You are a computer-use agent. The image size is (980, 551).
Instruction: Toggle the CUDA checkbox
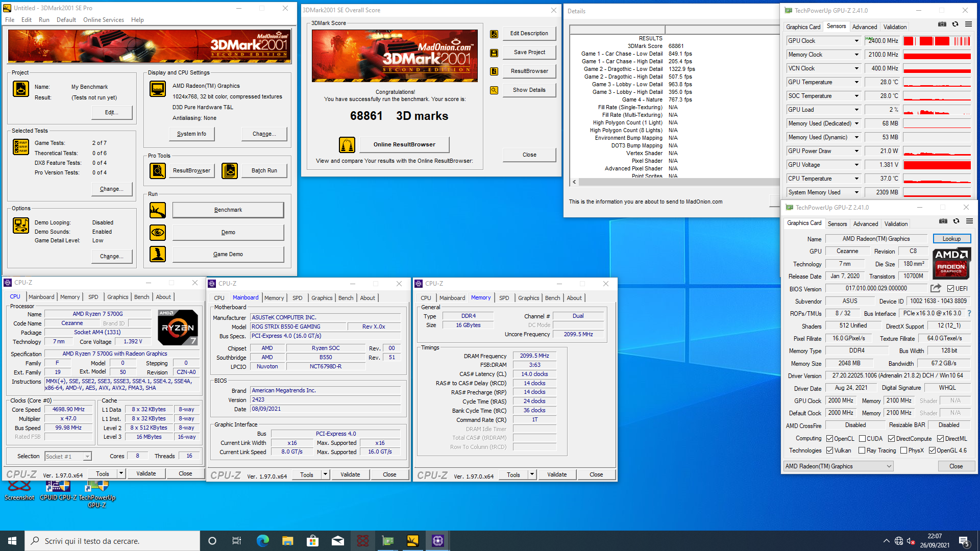[862, 439]
